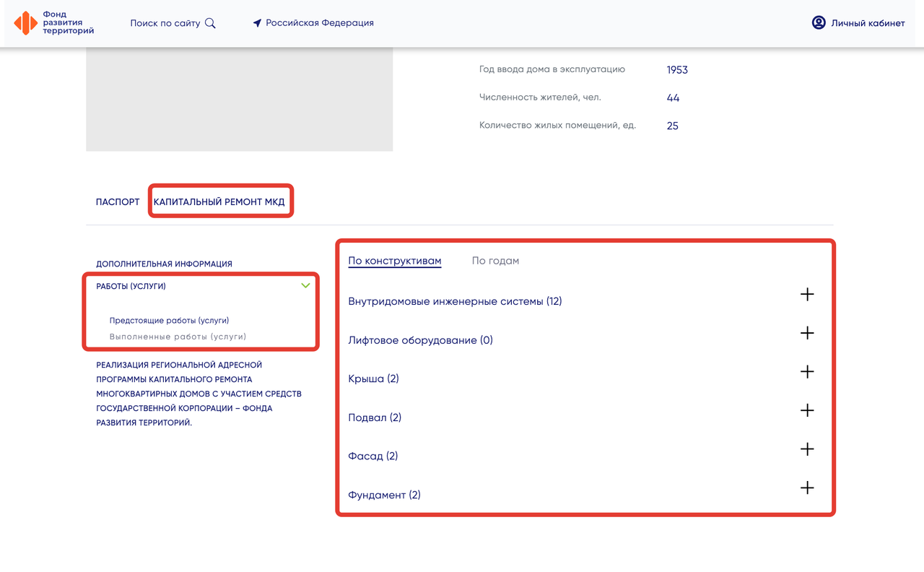This screenshot has width=924, height=572.
Task: Click the search magnifier icon
Action: coord(210,23)
